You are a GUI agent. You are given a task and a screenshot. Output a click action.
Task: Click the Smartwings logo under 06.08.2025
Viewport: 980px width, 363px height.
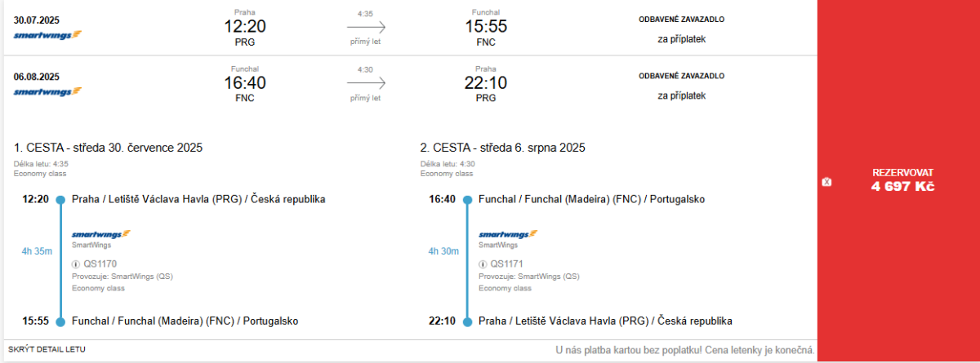coord(48,91)
